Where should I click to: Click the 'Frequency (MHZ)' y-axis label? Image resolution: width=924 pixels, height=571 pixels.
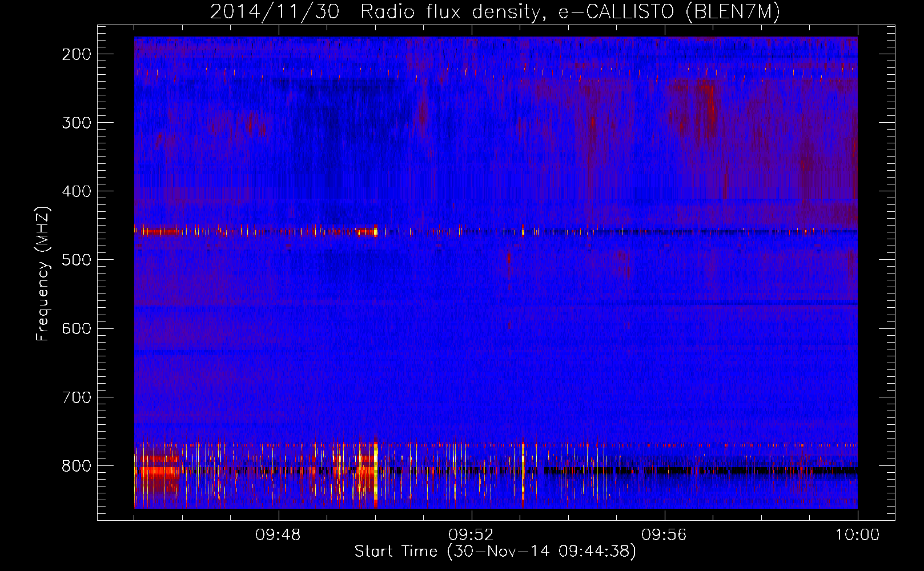43,274
